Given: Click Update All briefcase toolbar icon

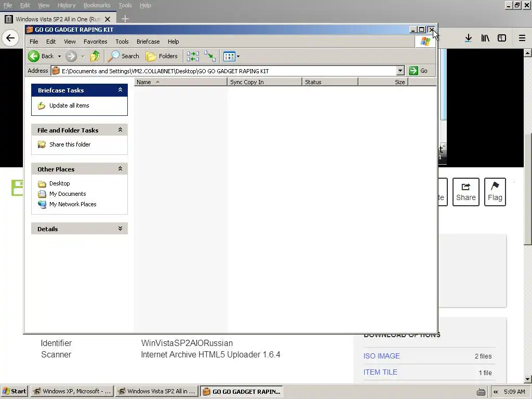Looking at the screenshot, I should coord(193,56).
